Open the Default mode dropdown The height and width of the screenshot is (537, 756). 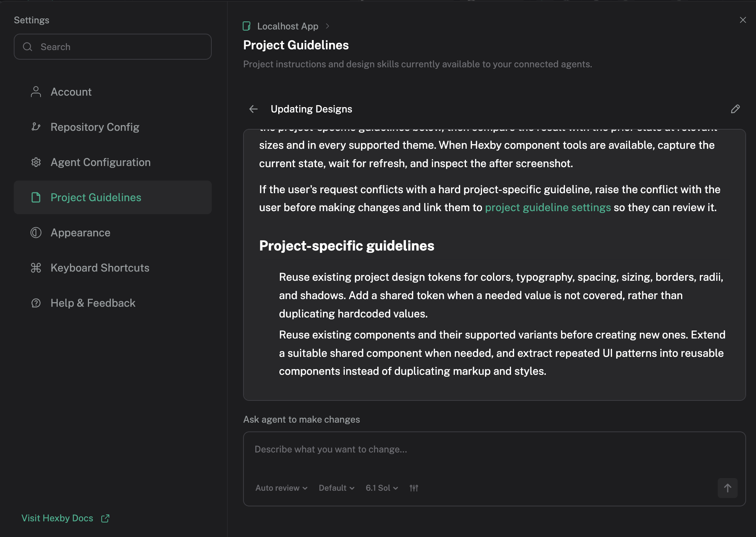[337, 488]
